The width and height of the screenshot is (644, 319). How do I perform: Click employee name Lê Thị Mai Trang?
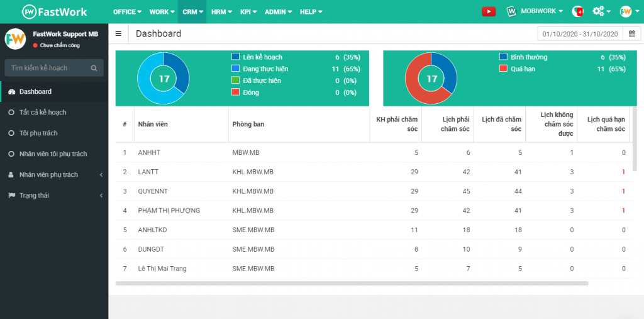(162, 269)
